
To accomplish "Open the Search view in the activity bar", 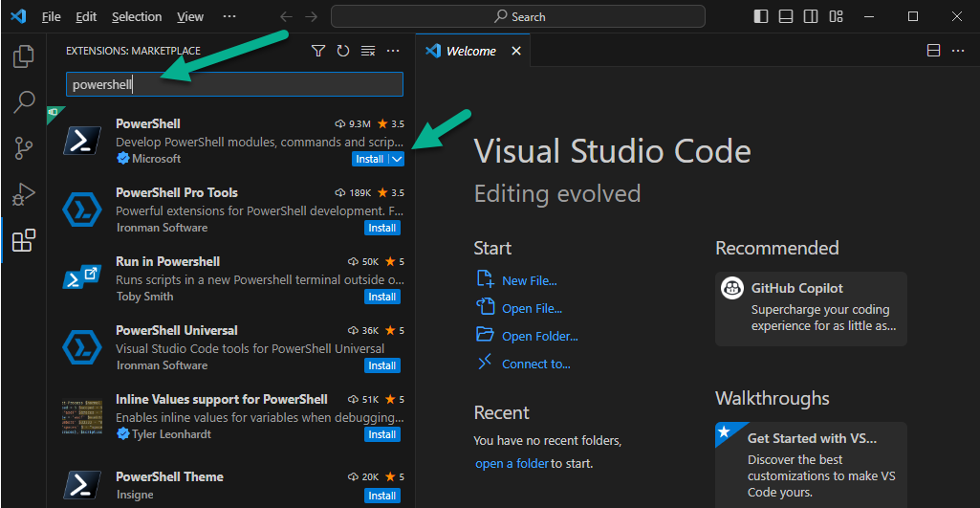I will tap(24, 102).
